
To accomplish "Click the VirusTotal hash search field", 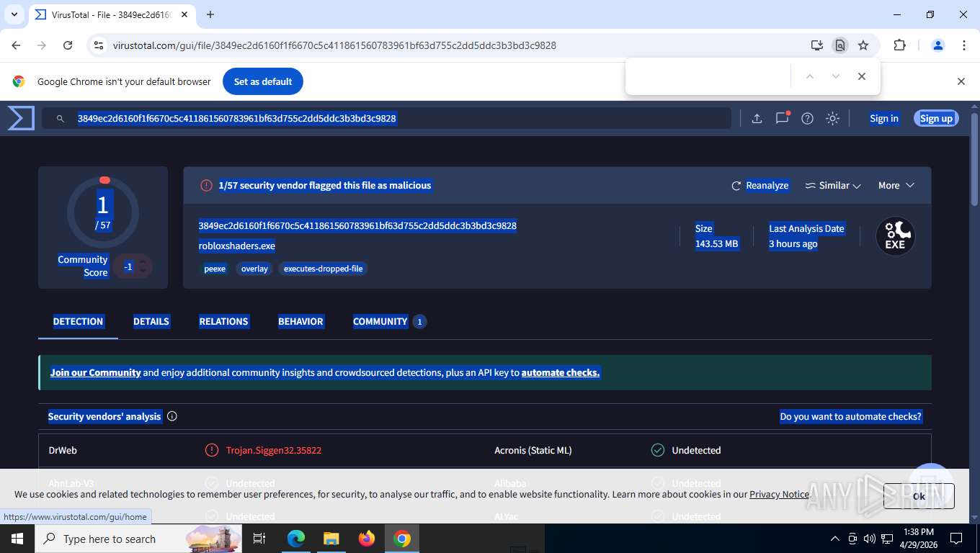I will 386,118.
